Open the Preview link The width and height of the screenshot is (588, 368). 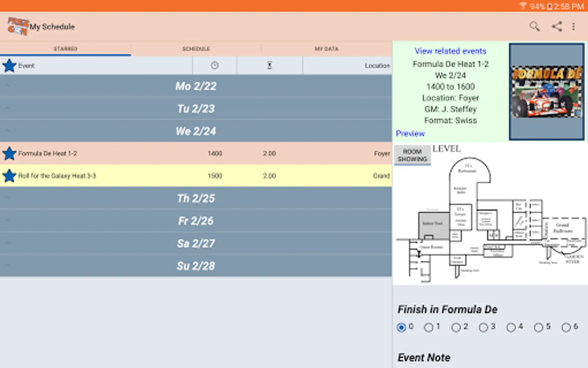click(410, 134)
